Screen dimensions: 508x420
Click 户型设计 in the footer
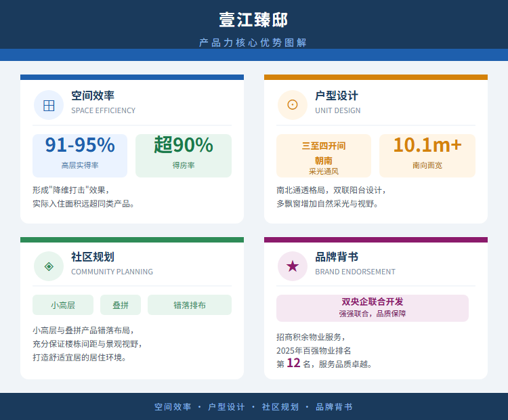click(x=226, y=407)
